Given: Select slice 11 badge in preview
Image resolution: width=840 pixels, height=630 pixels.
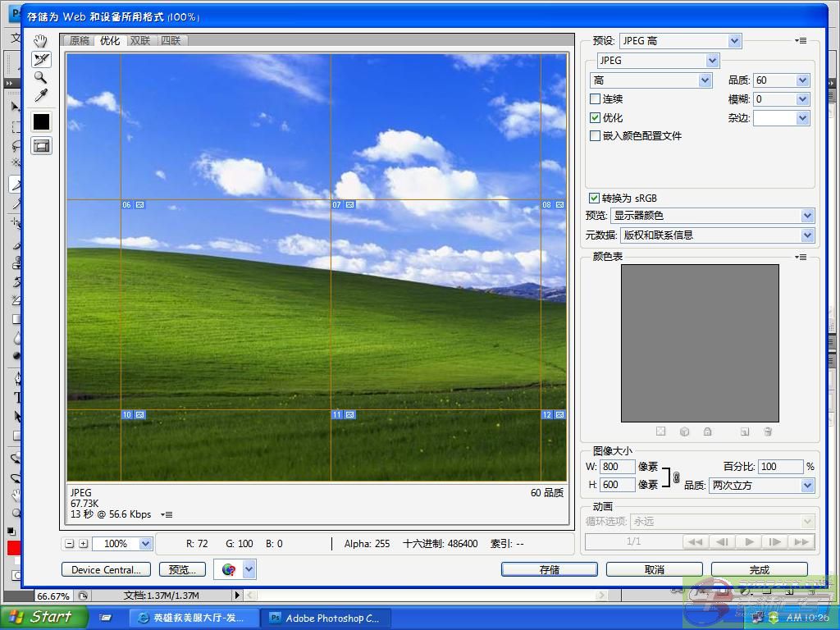Looking at the screenshot, I should click(x=344, y=414).
